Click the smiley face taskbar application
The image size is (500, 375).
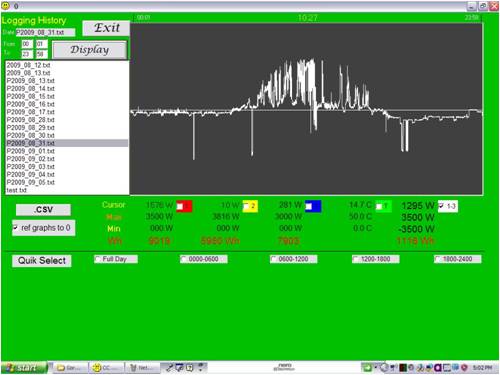[x=106, y=368]
